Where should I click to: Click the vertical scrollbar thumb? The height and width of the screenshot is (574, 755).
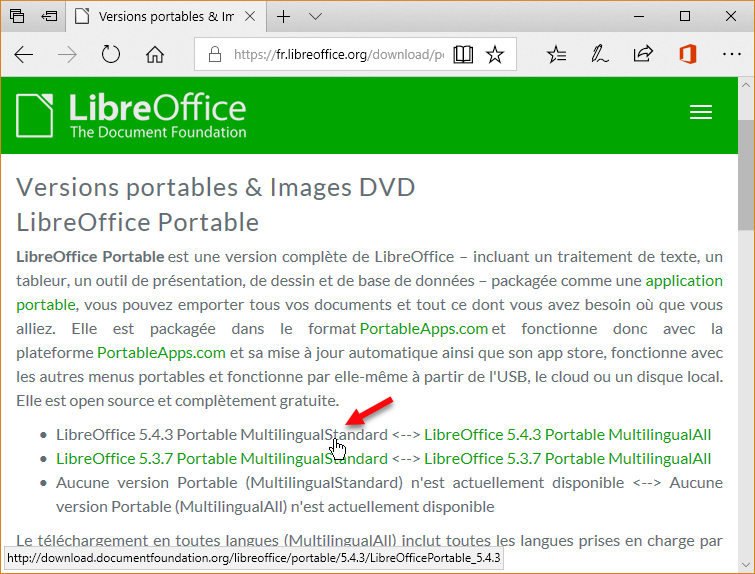tap(746, 175)
